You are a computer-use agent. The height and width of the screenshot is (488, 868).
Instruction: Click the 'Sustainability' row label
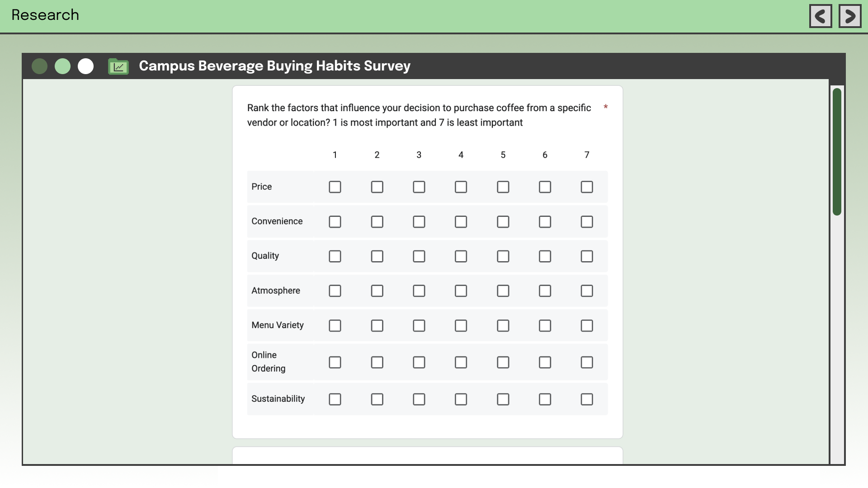coord(278,399)
